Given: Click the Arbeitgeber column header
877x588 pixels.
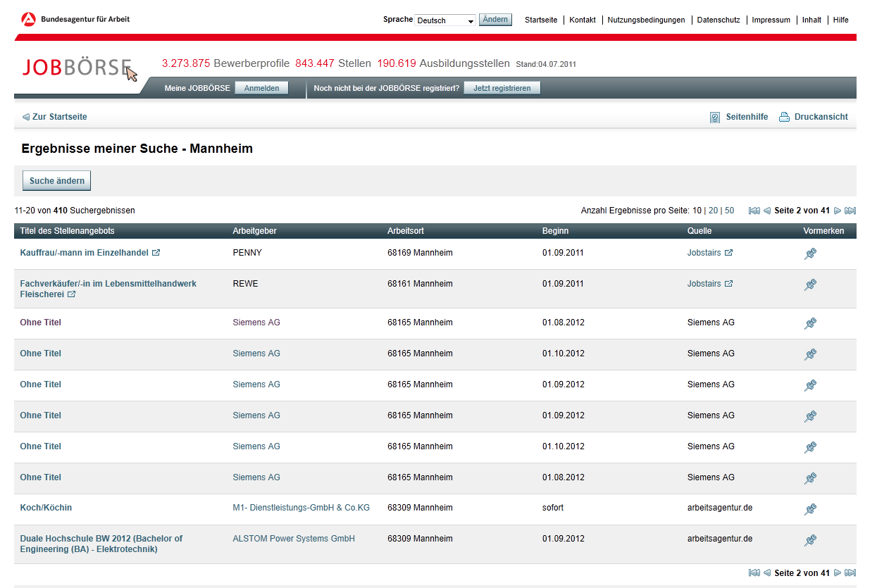Looking at the screenshot, I should tap(254, 231).
